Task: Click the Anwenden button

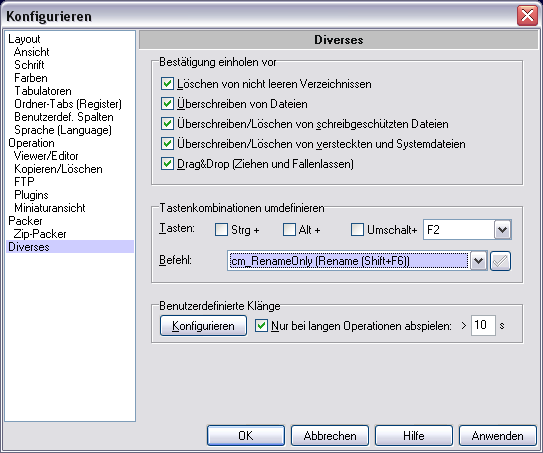Action: click(498, 436)
